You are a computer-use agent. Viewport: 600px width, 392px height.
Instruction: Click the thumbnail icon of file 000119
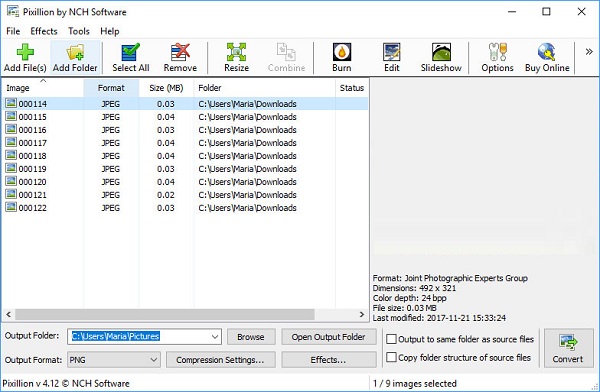click(x=11, y=168)
